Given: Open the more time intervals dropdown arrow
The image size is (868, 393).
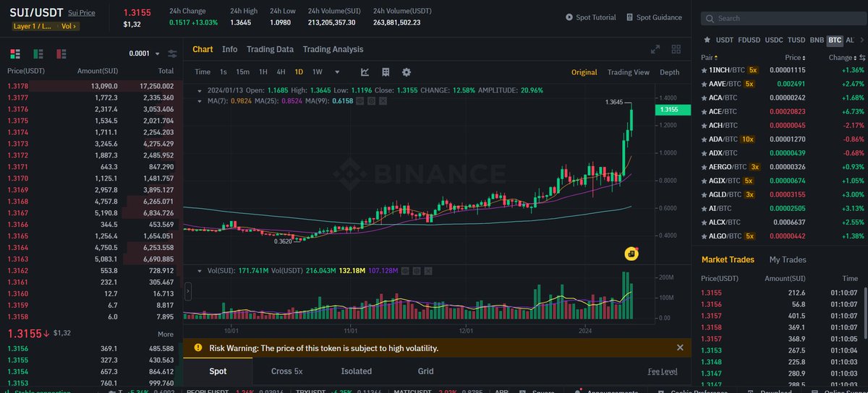Looking at the screenshot, I should coord(337,72).
